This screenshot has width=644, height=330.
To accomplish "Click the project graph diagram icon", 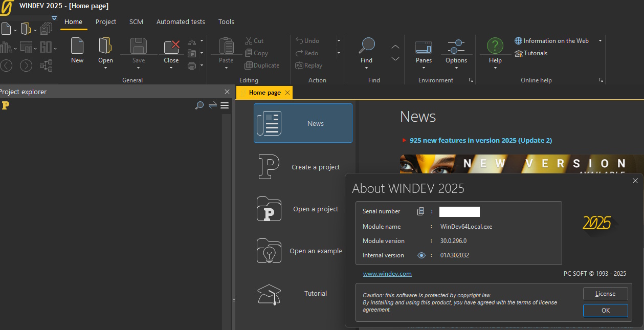I will click(x=46, y=65).
